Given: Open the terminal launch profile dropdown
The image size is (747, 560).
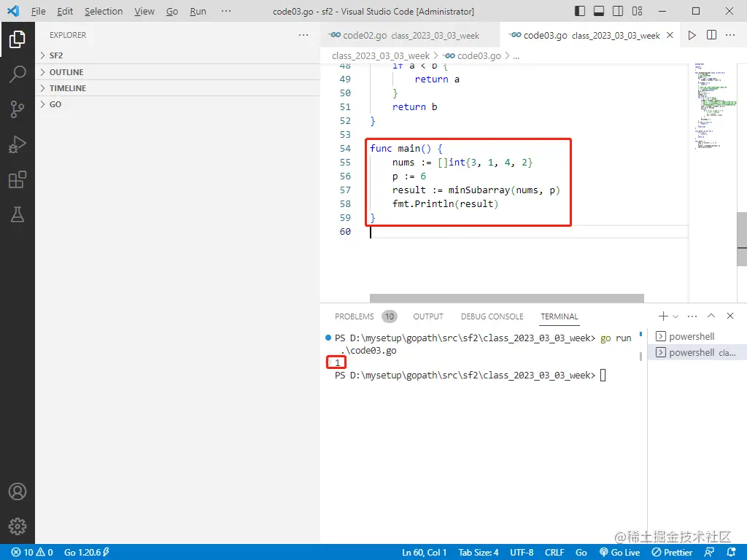Looking at the screenshot, I should click(x=675, y=316).
